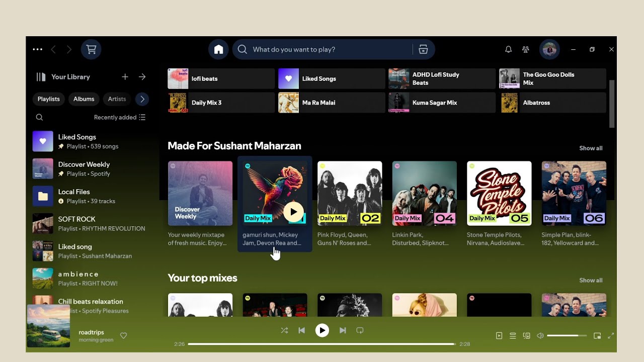This screenshot has height=362, width=644.
Task: Go forward with the right arrow
Action: pyautogui.click(x=69, y=49)
